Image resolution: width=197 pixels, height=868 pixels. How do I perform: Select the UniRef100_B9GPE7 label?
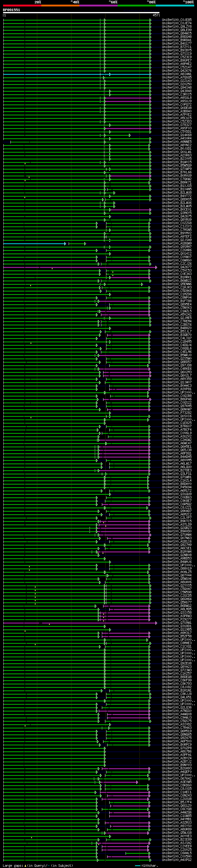177,61
